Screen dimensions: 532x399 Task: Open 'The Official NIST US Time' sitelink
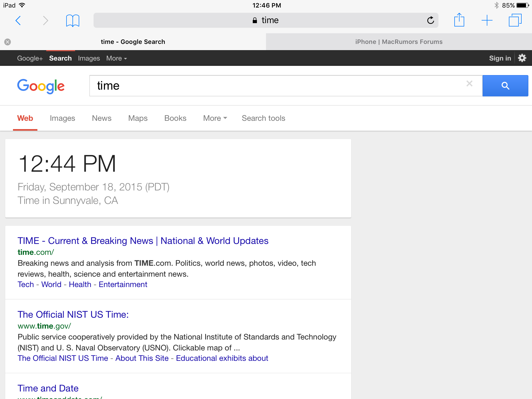click(63, 358)
